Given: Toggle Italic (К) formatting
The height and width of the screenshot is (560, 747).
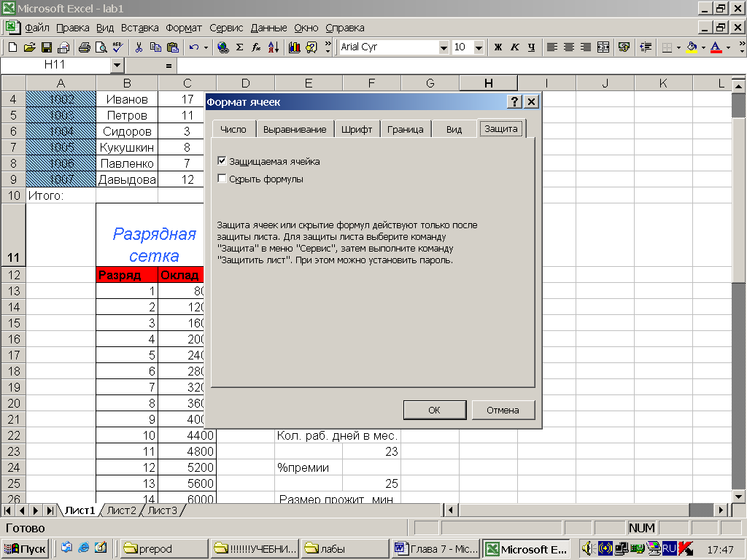Looking at the screenshot, I should tap(514, 47).
